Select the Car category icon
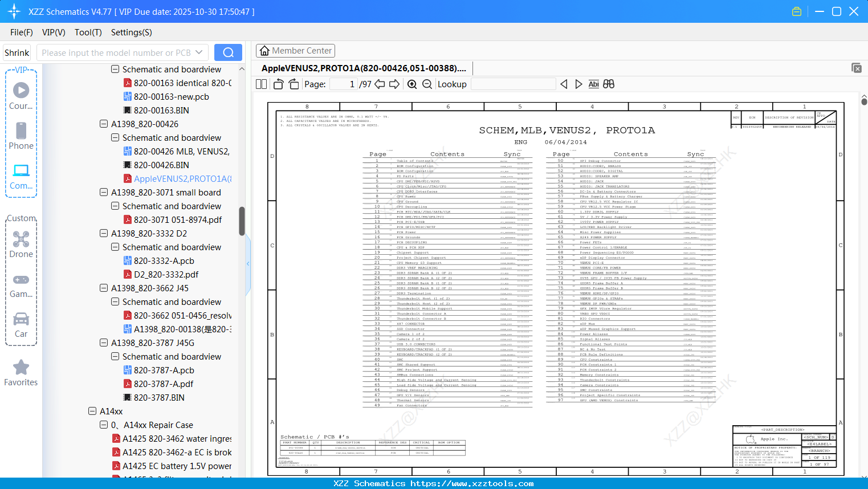Viewport: 868px width, 489px height. coord(21,325)
